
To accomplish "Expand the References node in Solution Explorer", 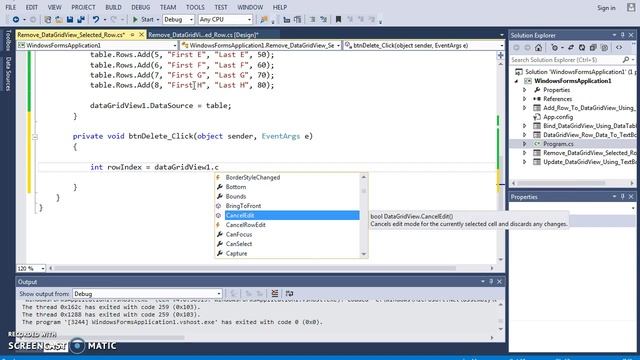I will tap(525, 99).
